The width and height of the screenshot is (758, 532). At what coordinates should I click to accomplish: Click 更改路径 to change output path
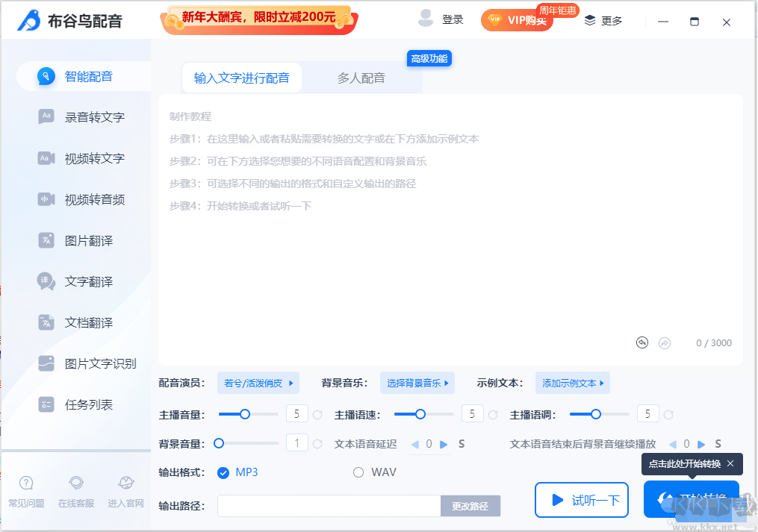point(470,505)
